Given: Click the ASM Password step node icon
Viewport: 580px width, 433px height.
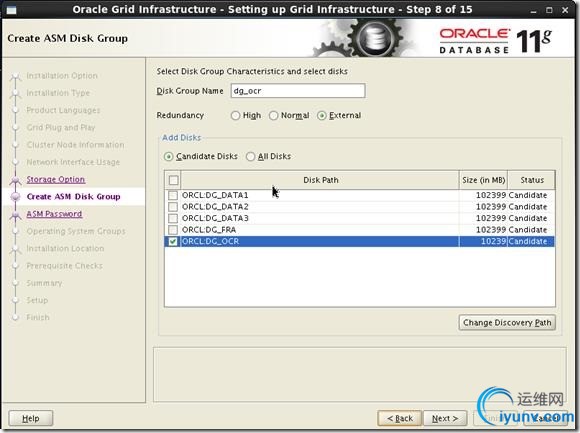Looking at the screenshot, I should (16, 214).
